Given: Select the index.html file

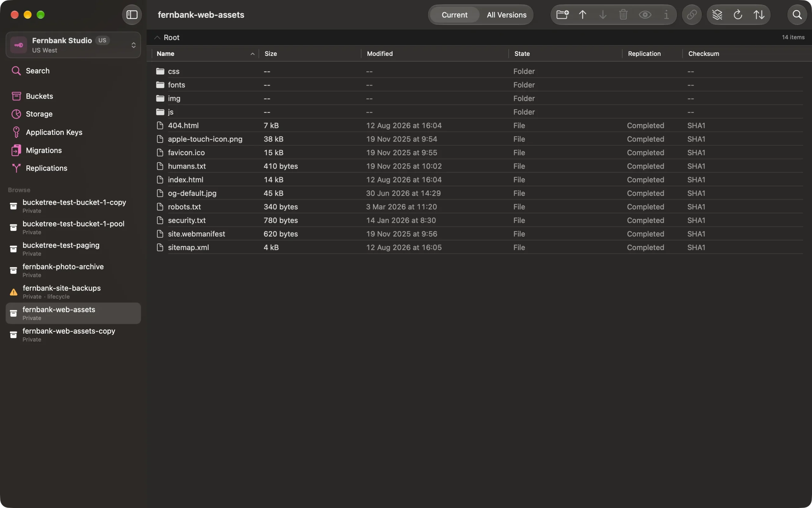Looking at the screenshot, I should 479,180.
